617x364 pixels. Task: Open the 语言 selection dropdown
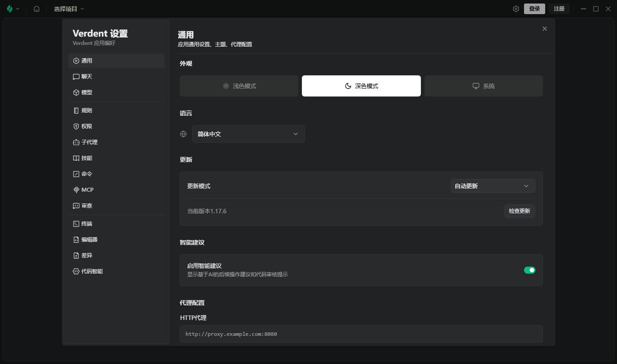[248, 134]
